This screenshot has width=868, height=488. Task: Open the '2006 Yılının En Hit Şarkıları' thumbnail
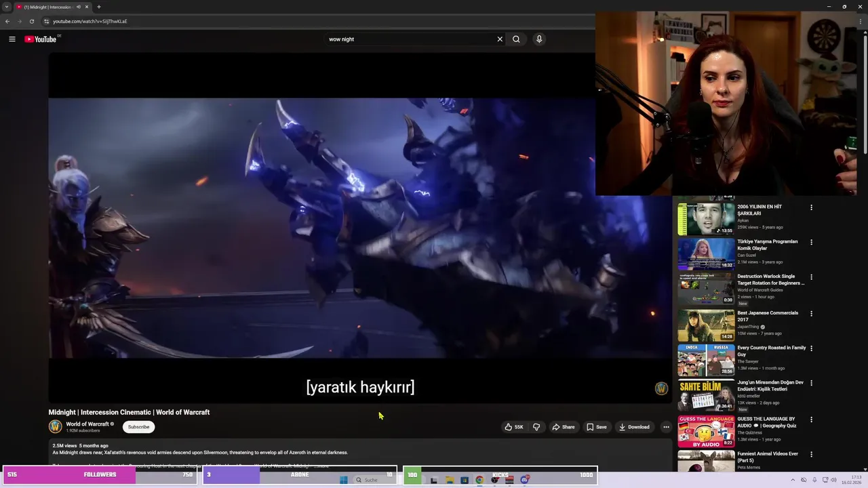click(706, 218)
